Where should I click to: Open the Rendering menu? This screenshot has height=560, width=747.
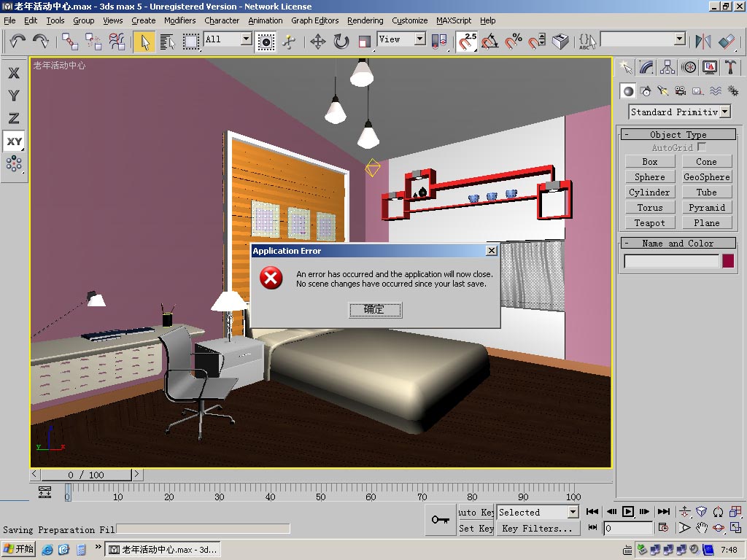pos(365,20)
